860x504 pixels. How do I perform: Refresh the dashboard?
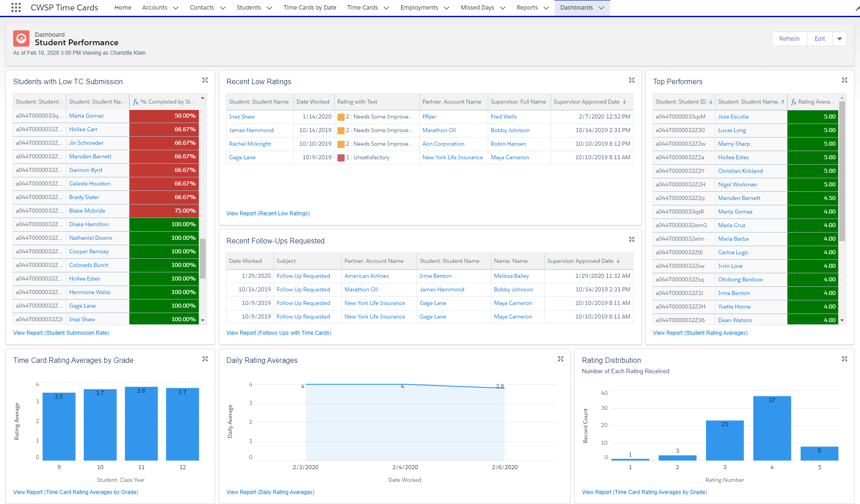point(789,39)
